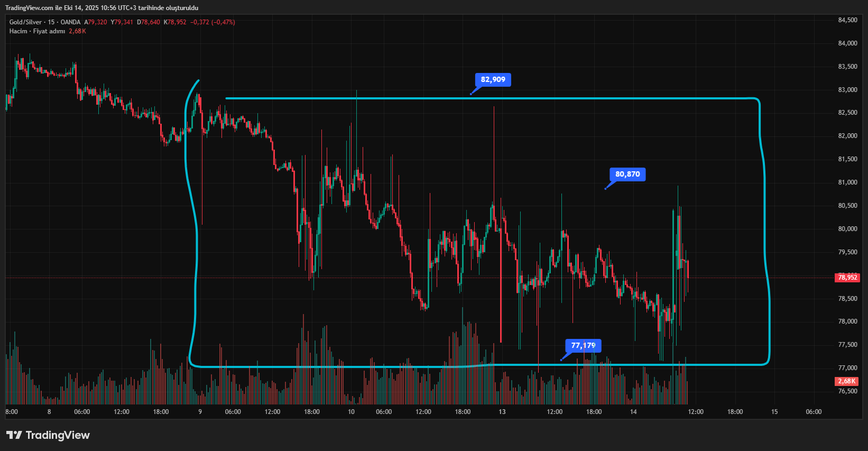868x451 pixels.
Task: Click the red 2,68K volume tag on axis
Action: 847,381
